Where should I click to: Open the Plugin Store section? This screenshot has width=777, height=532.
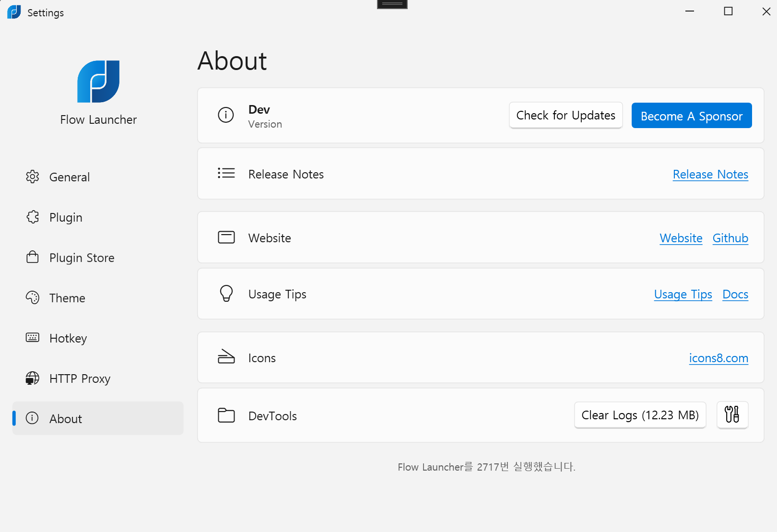pos(98,258)
